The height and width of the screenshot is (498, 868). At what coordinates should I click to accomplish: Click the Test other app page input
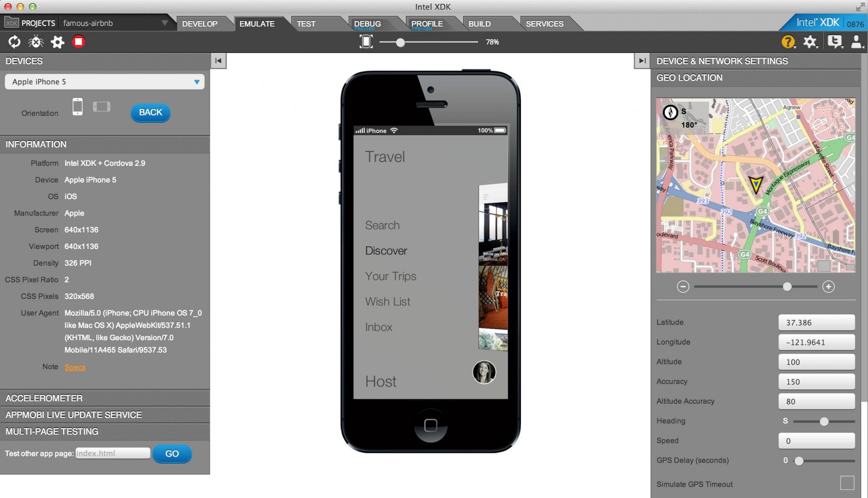(x=113, y=453)
